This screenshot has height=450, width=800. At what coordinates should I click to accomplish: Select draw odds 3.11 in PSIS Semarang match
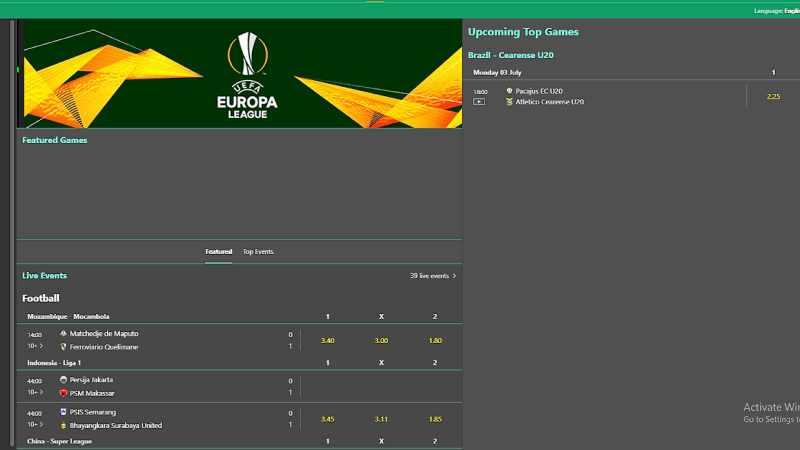(x=381, y=419)
